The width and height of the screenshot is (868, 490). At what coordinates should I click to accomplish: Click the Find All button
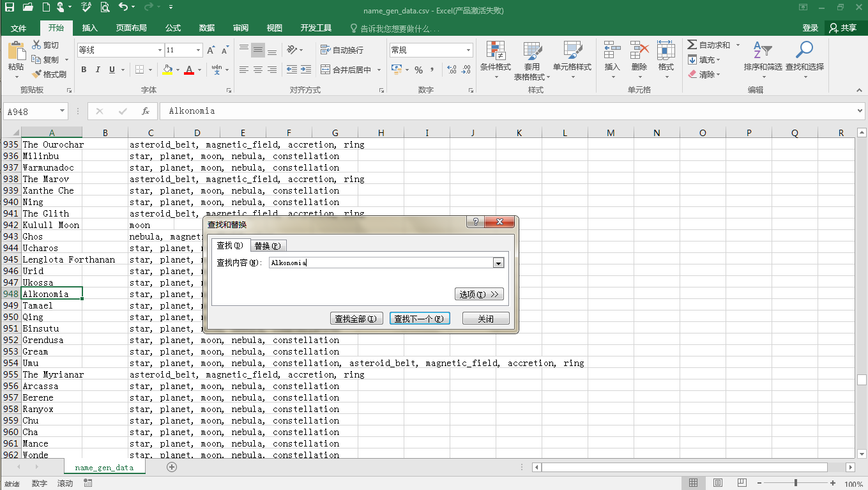coord(356,319)
